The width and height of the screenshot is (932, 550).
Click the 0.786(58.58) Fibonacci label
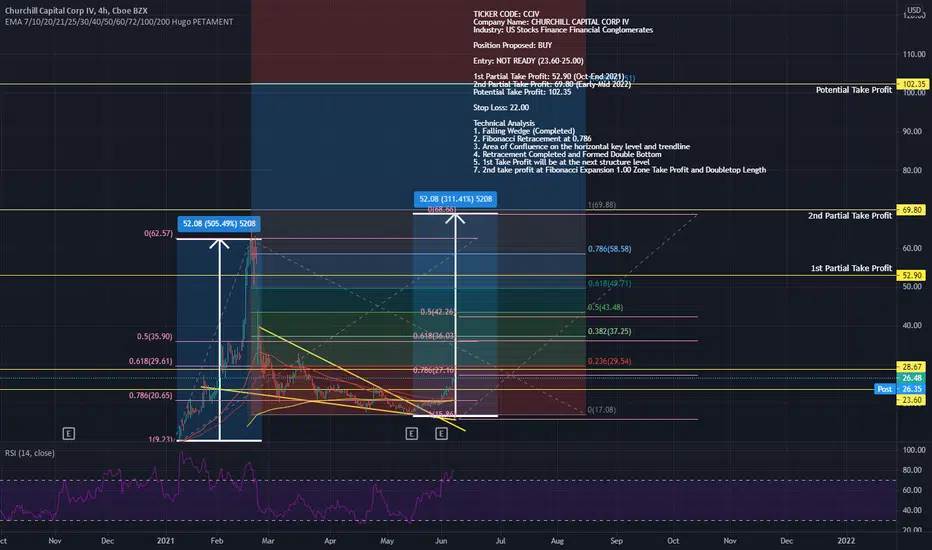pyautogui.click(x=609, y=249)
